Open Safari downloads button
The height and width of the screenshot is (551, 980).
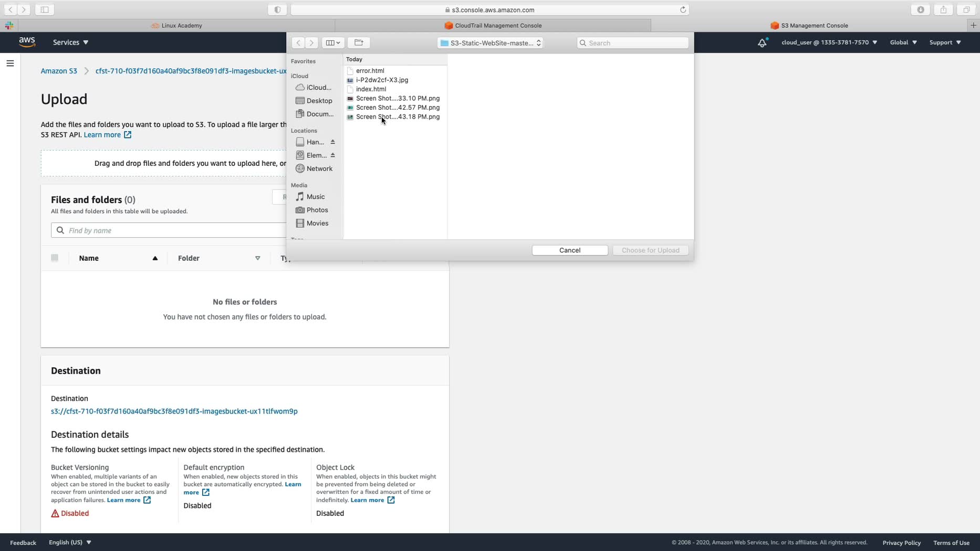click(921, 9)
